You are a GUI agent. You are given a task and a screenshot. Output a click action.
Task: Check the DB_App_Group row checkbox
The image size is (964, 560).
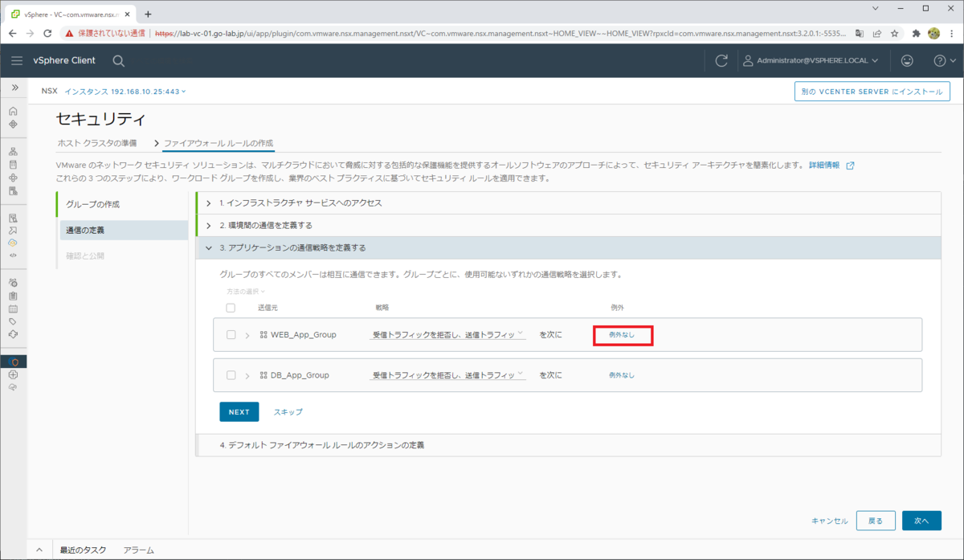[x=231, y=375]
